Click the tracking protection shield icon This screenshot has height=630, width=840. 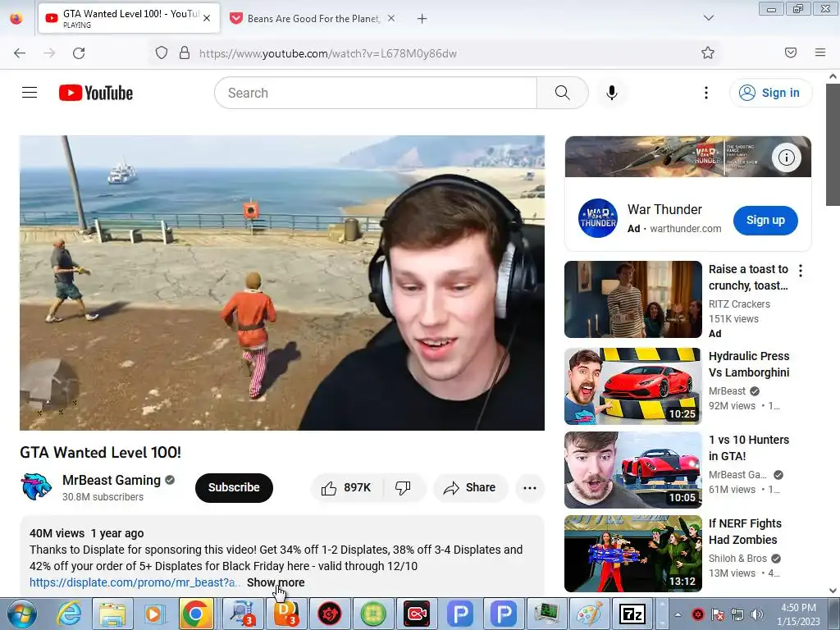click(162, 52)
